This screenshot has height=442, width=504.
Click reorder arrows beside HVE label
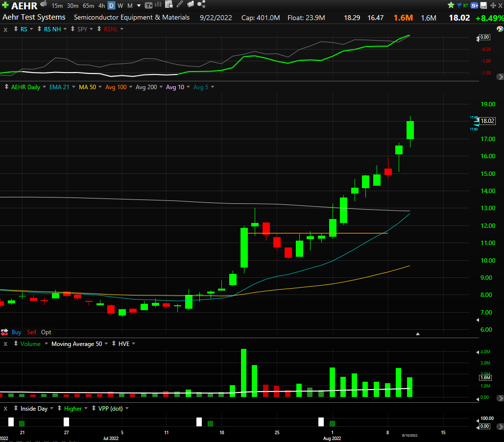tap(114, 344)
